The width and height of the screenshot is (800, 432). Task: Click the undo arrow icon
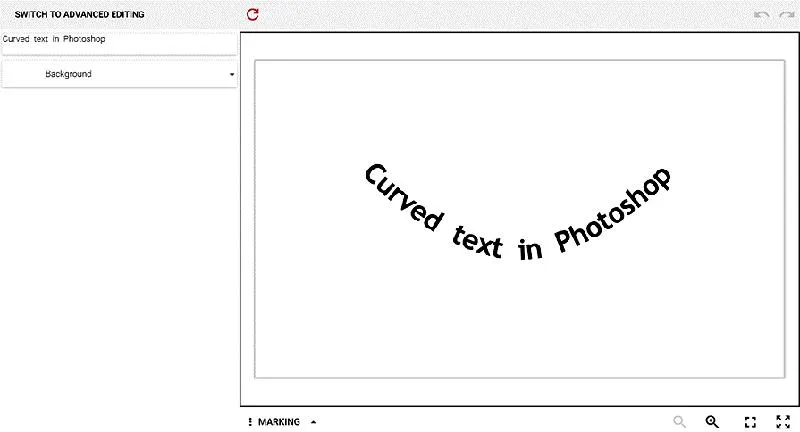click(x=761, y=15)
